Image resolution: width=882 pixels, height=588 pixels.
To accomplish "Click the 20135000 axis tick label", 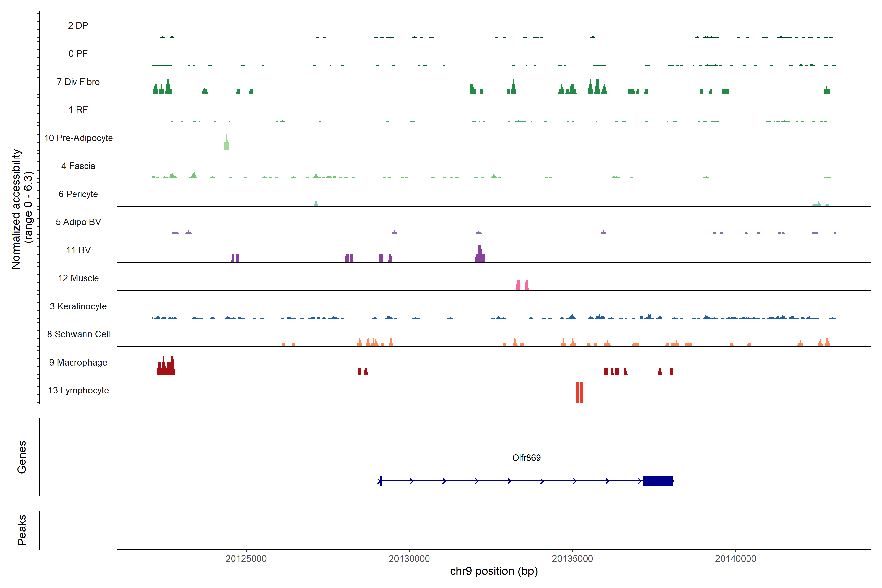I will [572, 558].
